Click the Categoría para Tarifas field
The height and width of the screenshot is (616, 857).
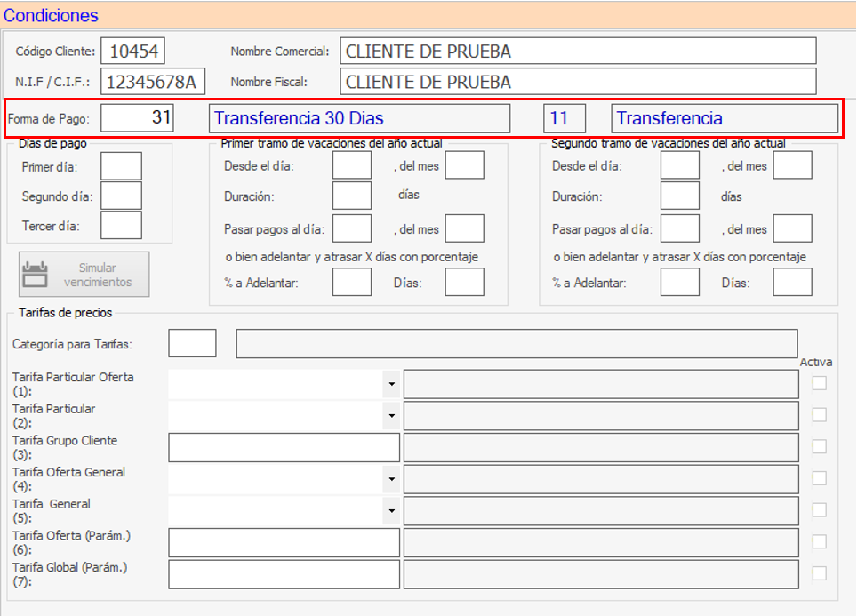coord(192,342)
